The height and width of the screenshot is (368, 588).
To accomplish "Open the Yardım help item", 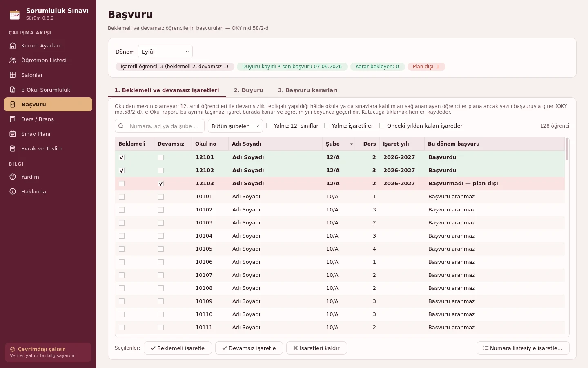I will pos(48,177).
